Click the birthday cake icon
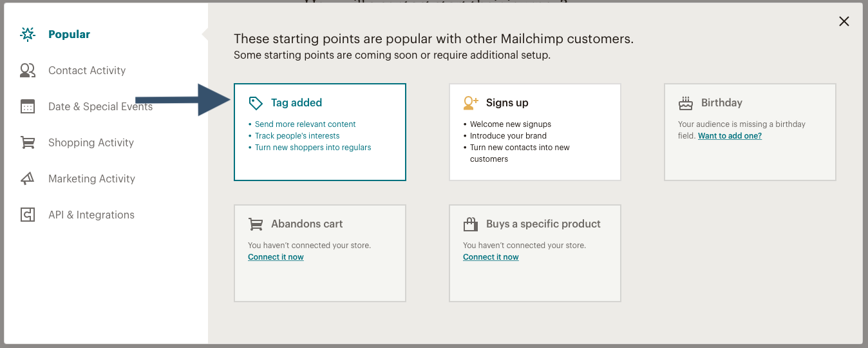The height and width of the screenshot is (348, 868). tap(686, 103)
